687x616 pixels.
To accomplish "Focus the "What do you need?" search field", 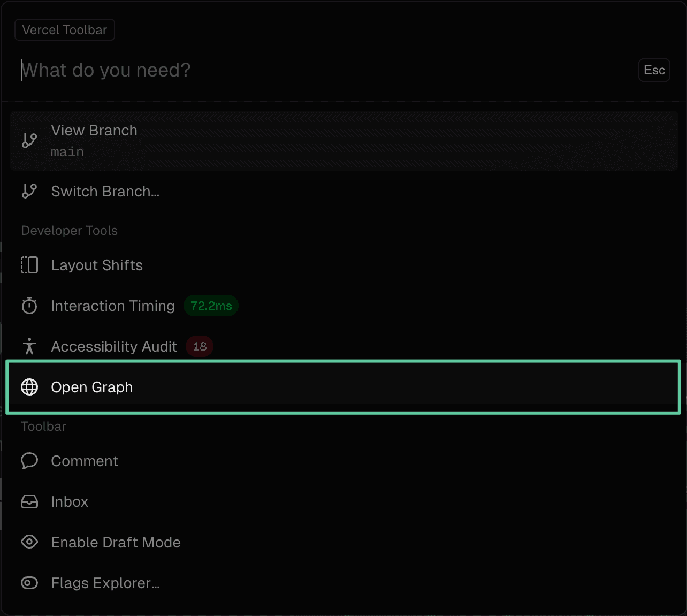I will 326,70.
